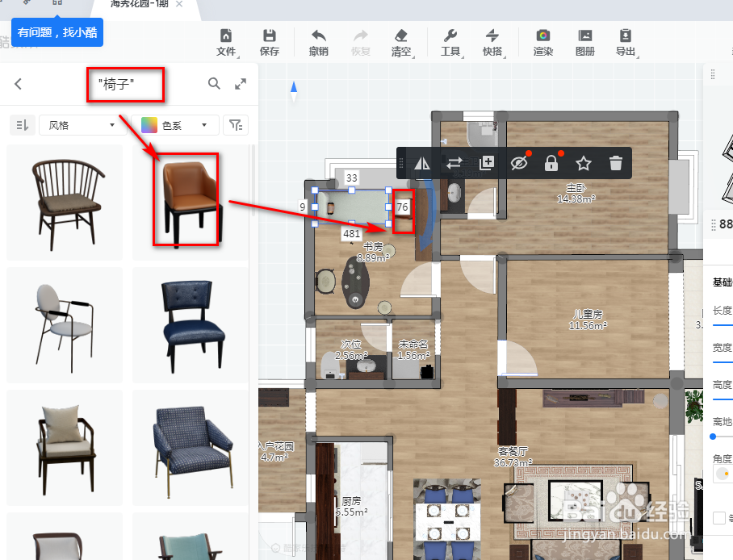Click the 主卧 room label

[x=576, y=188]
